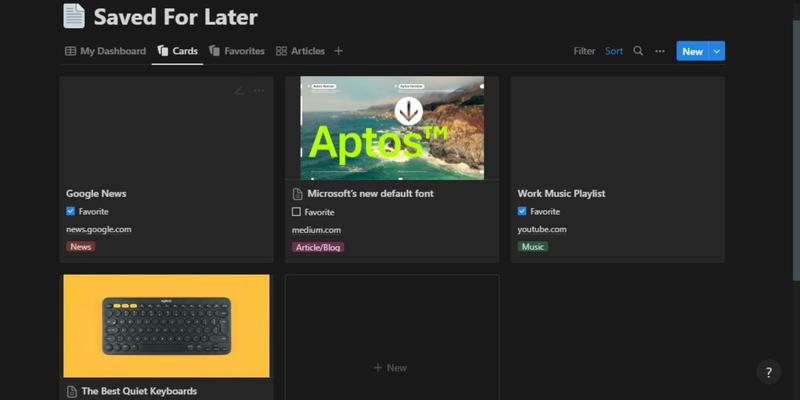The width and height of the screenshot is (800, 400).
Task: Open Microsoft's new default font card title
Action: [370, 193]
